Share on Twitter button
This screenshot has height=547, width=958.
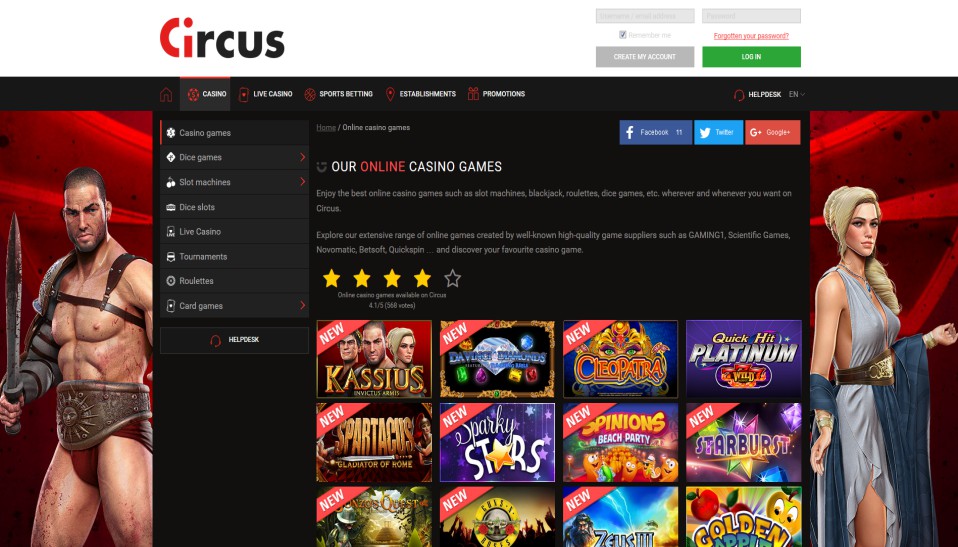coord(718,132)
